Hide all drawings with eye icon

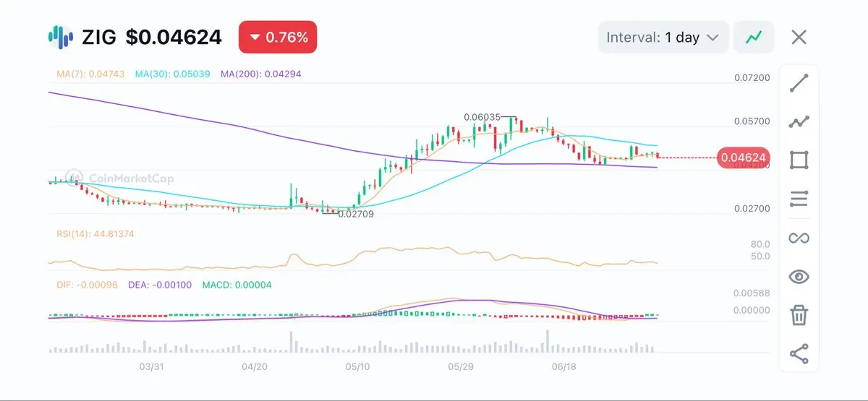pos(799,277)
